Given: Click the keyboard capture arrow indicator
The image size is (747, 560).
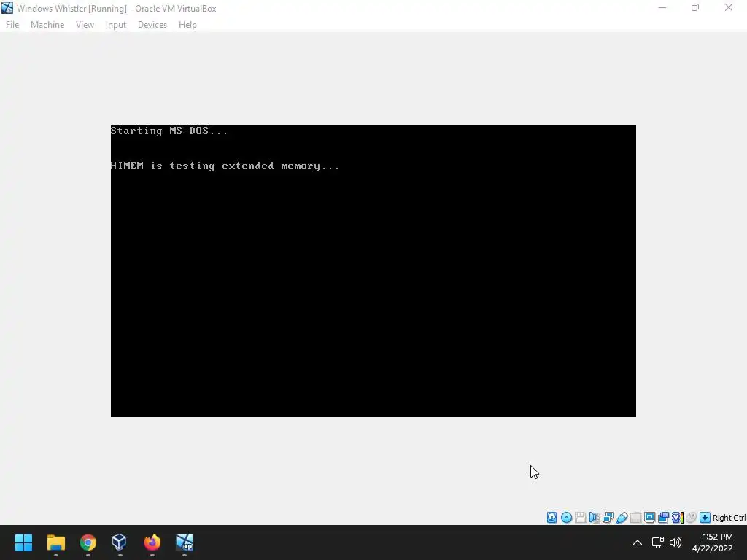Looking at the screenshot, I should click(705, 518).
